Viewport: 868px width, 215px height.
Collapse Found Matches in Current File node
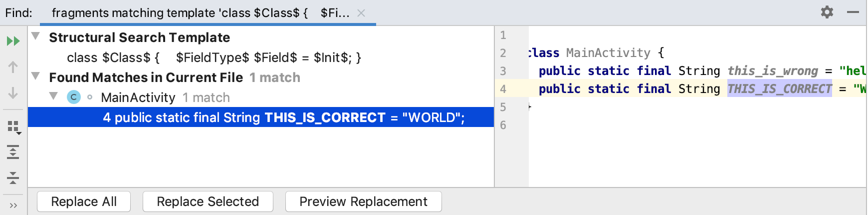tap(36, 76)
